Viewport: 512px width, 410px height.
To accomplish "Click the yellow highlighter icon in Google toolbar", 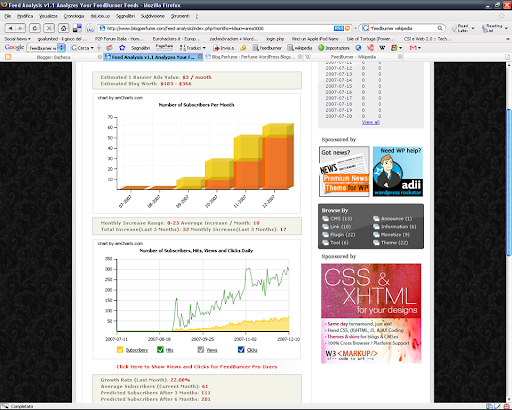I will [243, 48].
